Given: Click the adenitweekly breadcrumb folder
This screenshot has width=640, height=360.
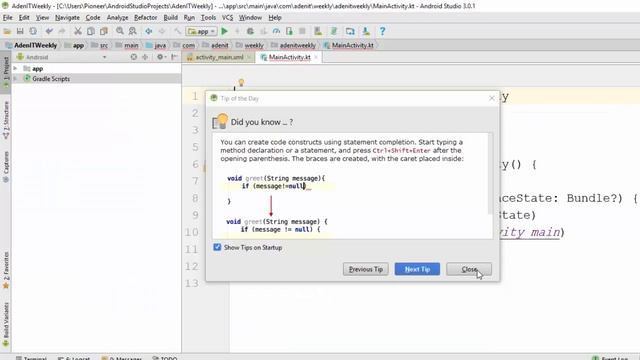Looking at the screenshot, I should 293,45.
